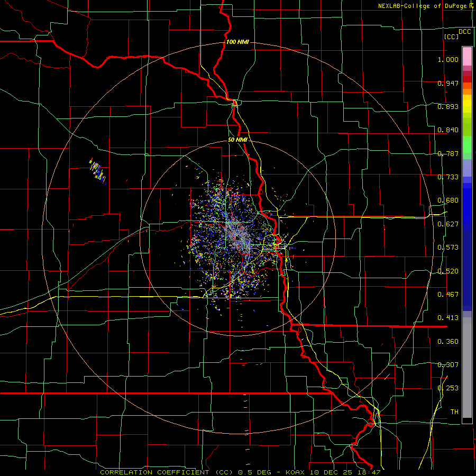Click the NEXLAB-College of DuPage title text
Image resolution: width=476 pixels, height=476 pixels.
(x=426, y=6)
